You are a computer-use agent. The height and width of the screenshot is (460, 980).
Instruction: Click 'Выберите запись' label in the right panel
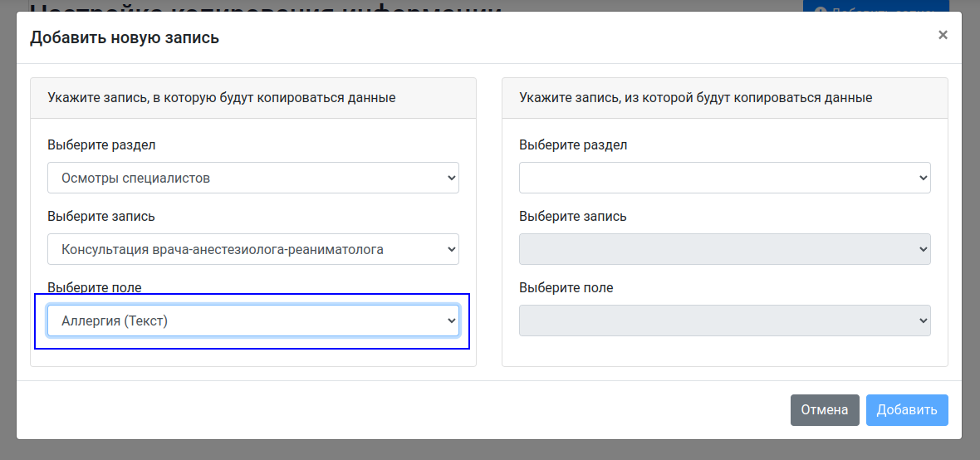(x=573, y=217)
